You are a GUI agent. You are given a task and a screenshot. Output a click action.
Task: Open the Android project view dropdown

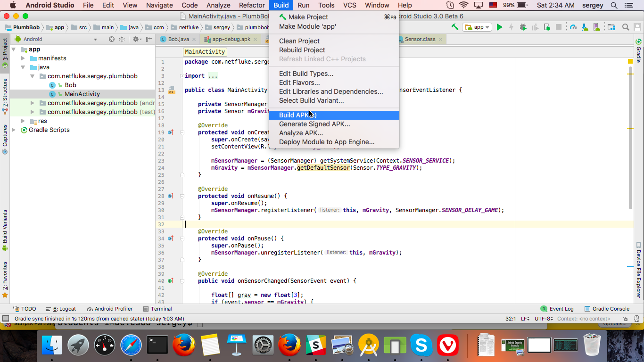click(56, 39)
